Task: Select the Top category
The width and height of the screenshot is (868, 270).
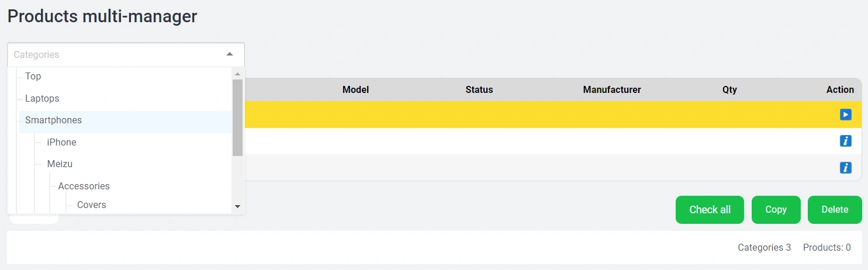Action: (33, 77)
